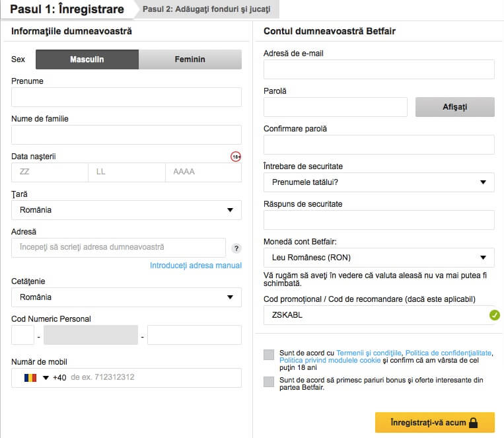Check the terms and conditions agreement box
The width and height of the screenshot is (504, 438).
point(269,355)
